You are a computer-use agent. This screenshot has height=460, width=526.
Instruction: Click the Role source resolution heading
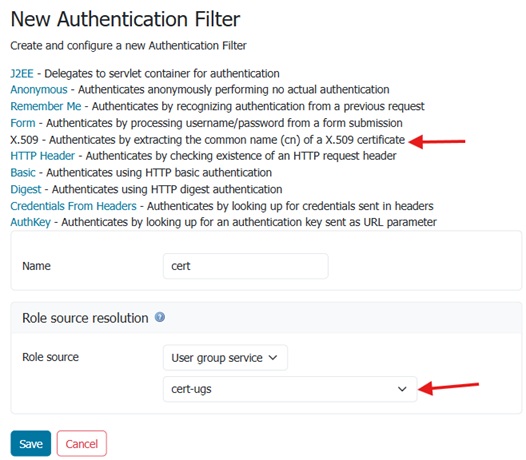pyautogui.click(x=85, y=318)
